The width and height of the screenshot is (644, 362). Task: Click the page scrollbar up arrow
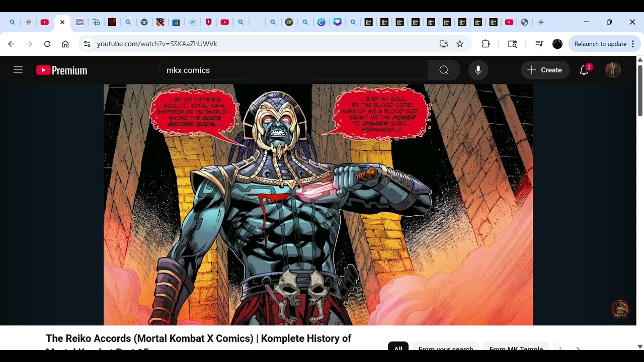(x=640, y=60)
